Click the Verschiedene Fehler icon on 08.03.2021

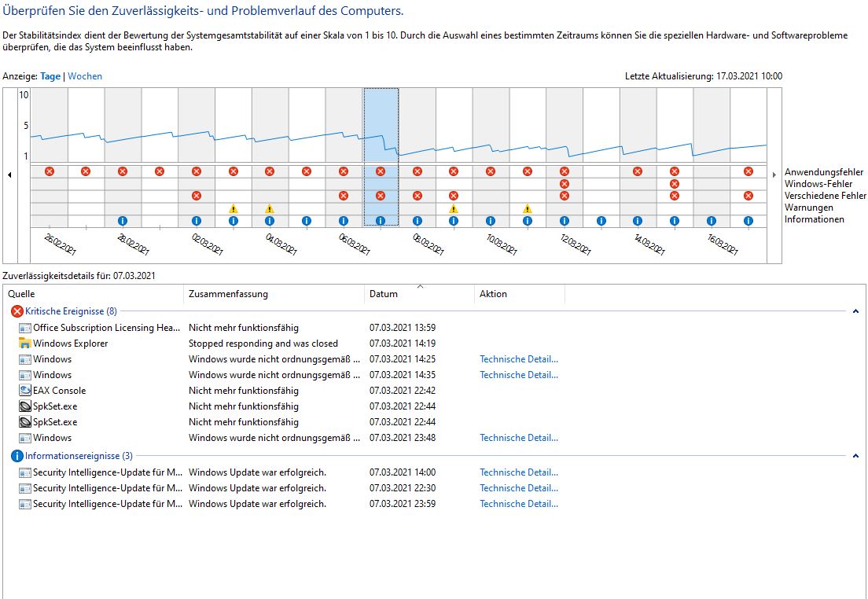pyautogui.click(x=417, y=196)
